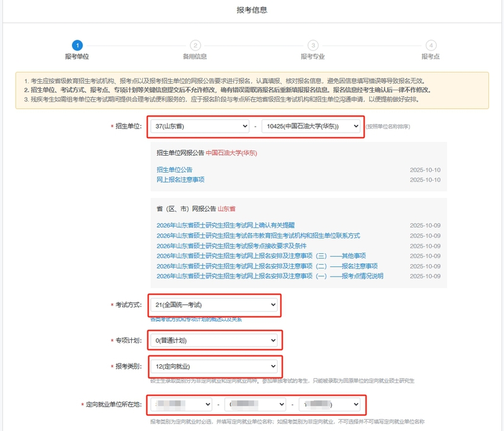This screenshot has width=504, height=431.
Task: Click step 2 circle for 备用信息
Action: 195,45
